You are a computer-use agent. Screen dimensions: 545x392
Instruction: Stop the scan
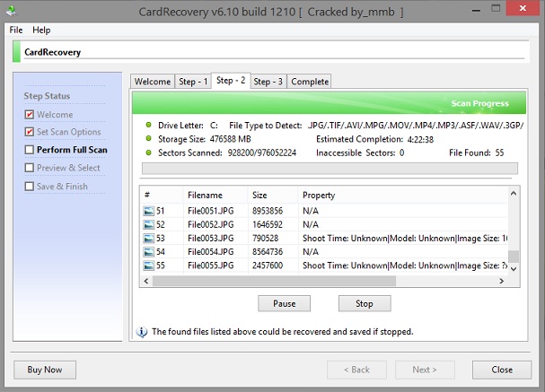click(365, 303)
